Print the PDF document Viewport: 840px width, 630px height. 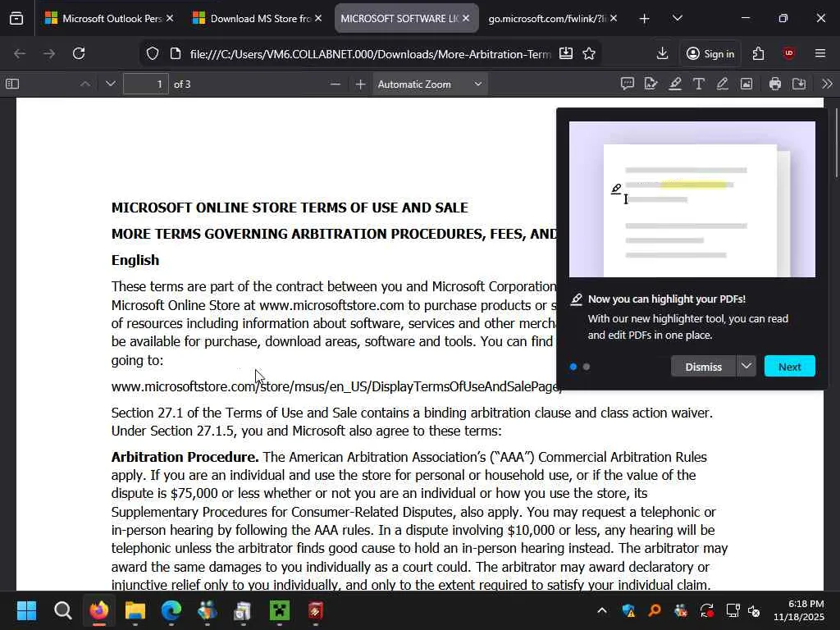774,84
